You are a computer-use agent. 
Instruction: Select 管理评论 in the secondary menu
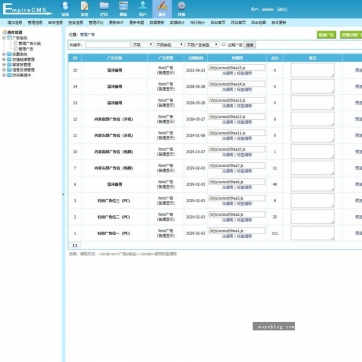[x=96, y=23]
